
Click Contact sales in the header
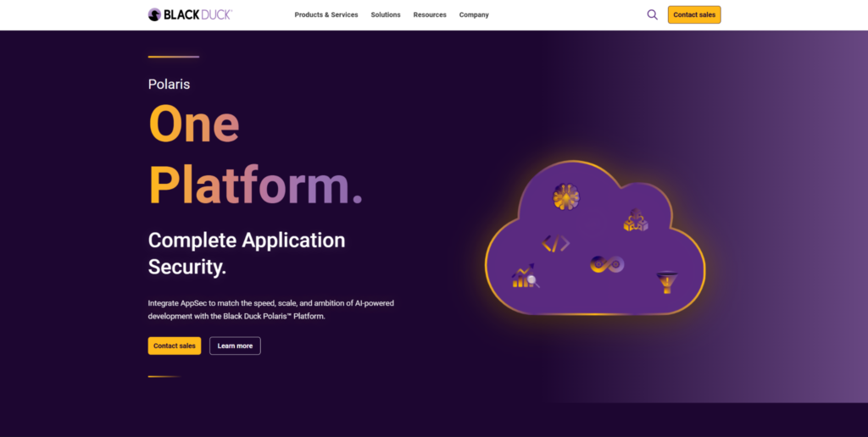tap(694, 15)
